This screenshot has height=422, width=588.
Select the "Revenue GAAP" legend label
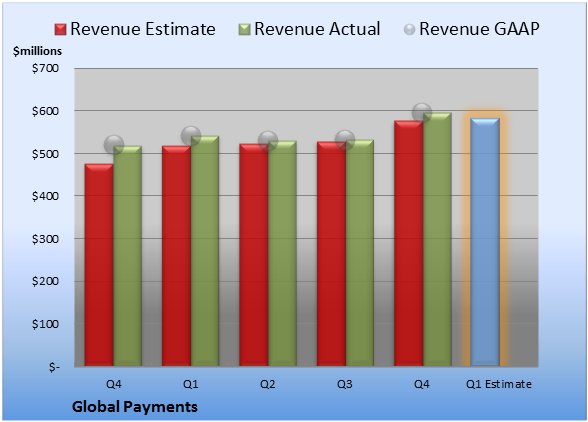pyautogui.click(x=479, y=29)
